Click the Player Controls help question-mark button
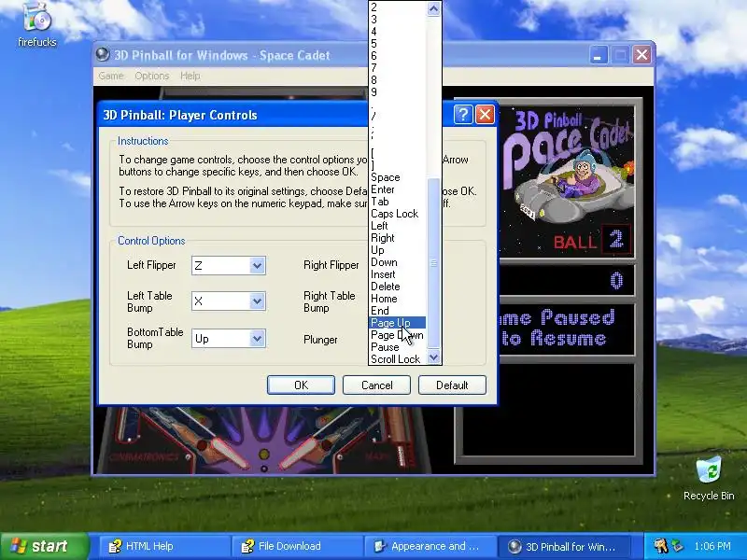747x560 pixels. pyautogui.click(x=462, y=115)
